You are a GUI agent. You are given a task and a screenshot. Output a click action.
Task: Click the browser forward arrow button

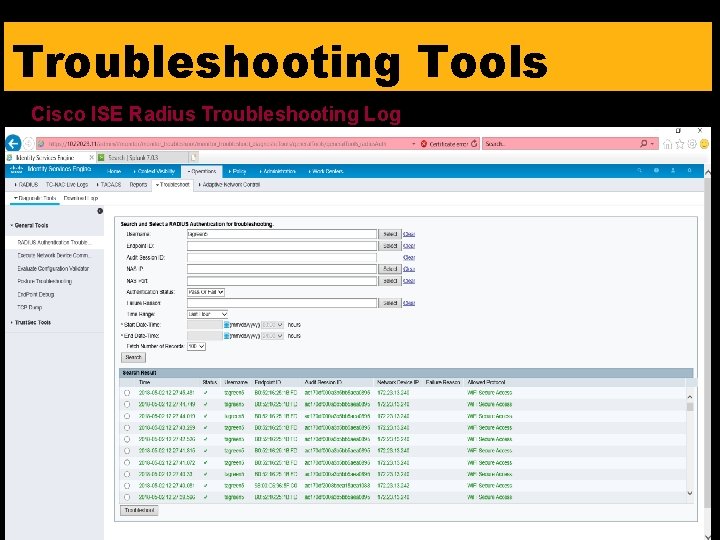pos(28,144)
